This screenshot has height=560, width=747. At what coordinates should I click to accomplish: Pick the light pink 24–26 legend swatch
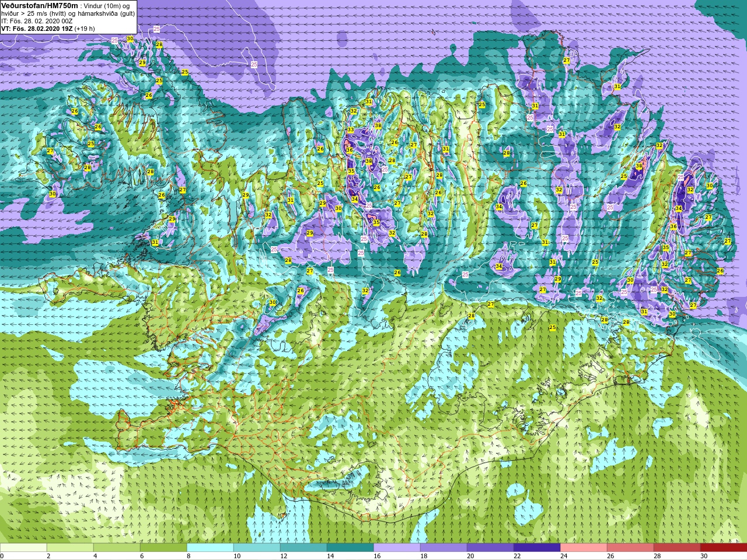584,548
